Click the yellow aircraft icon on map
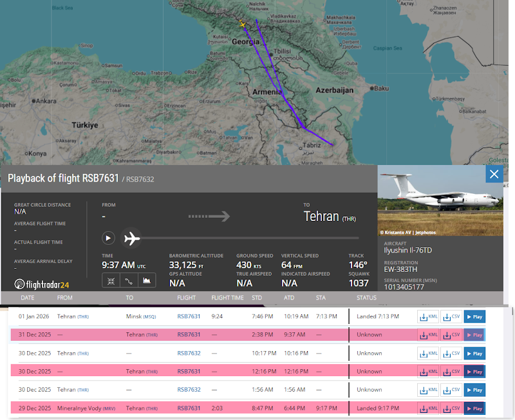 click(x=243, y=24)
